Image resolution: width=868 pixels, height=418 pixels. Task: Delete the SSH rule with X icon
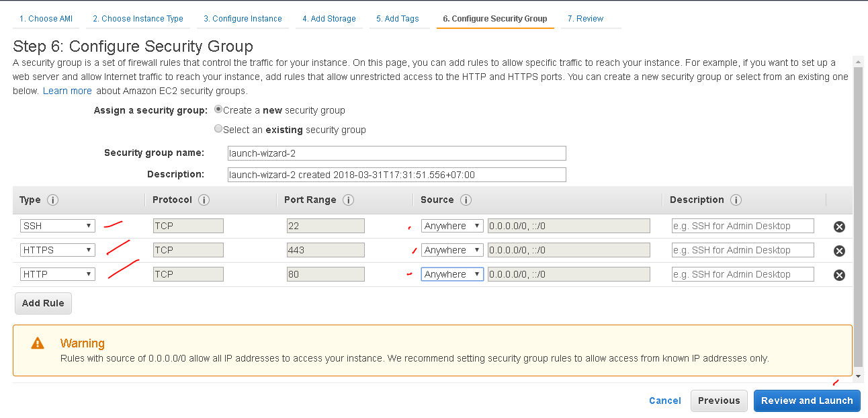click(839, 226)
